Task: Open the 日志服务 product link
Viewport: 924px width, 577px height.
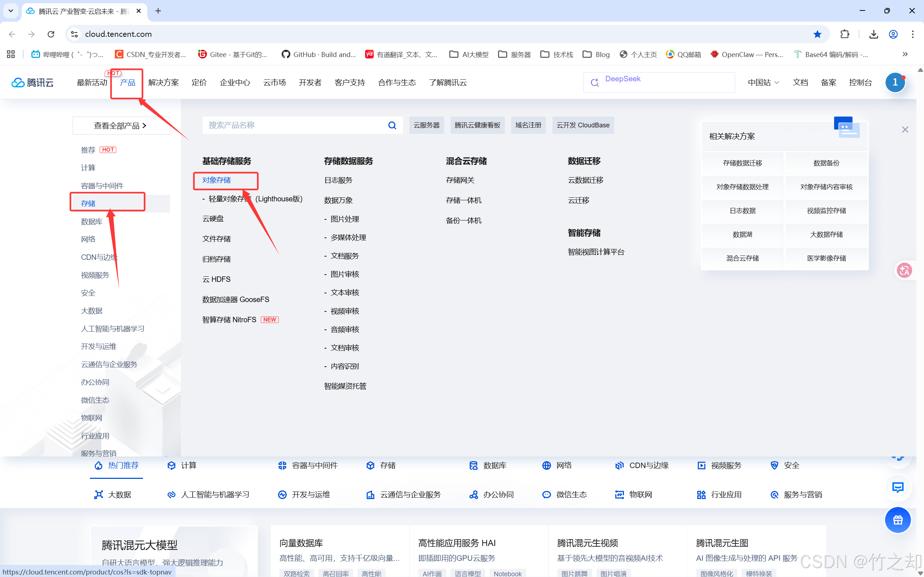Action: point(338,180)
